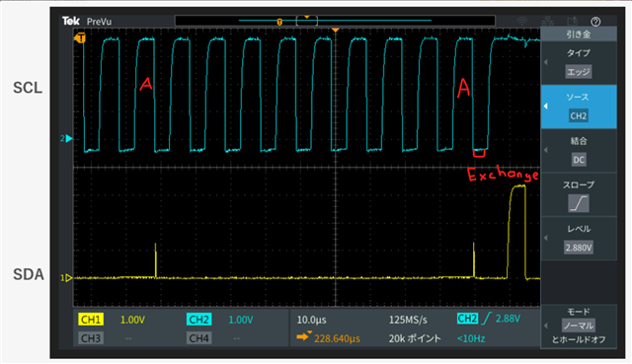632x364 pixels.
Task: Select the cyan CH2 channel badge
Action: tap(198, 320)
